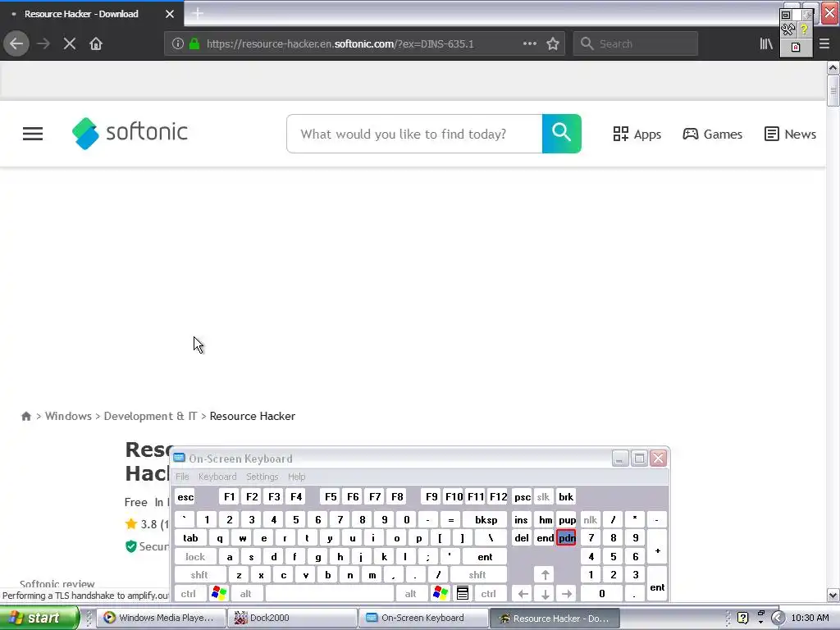The image size is (840, 630).
Task: Open the Firefox Library icon
Action: pyautogui.click(x=766, y=44)
